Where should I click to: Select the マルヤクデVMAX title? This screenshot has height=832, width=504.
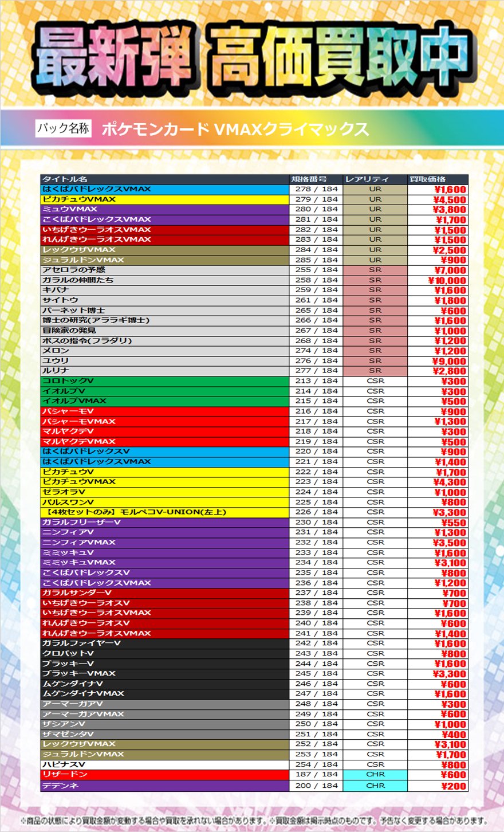tap(165, 442)
